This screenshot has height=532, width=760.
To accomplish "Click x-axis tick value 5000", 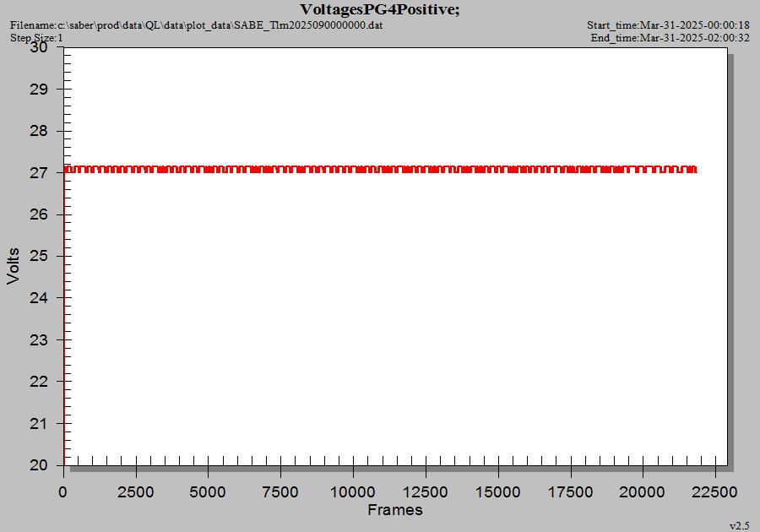I will click(x=208, y=492).
